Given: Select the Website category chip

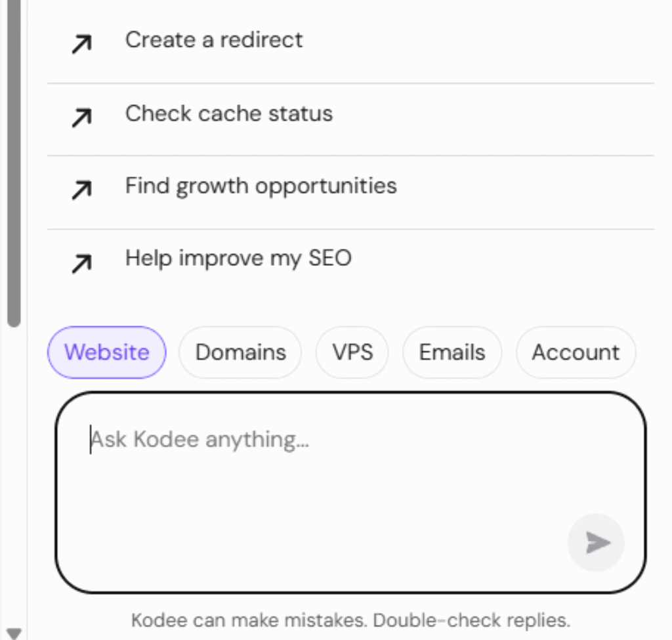Looking at the screenshot, I should (106, 352).
